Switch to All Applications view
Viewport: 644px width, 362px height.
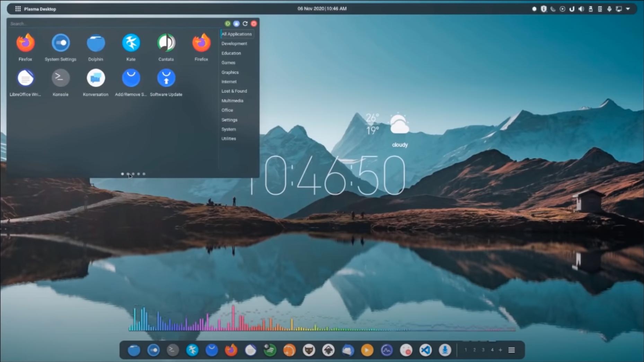point(237,34)
